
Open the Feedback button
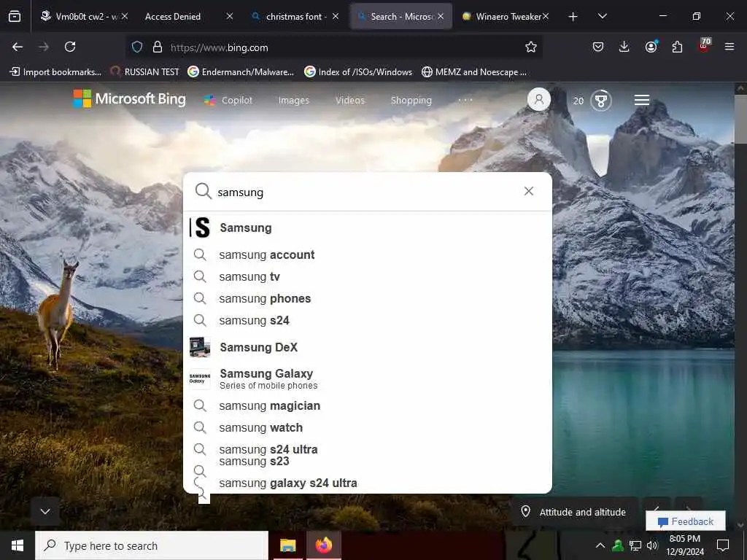(686, 521)
